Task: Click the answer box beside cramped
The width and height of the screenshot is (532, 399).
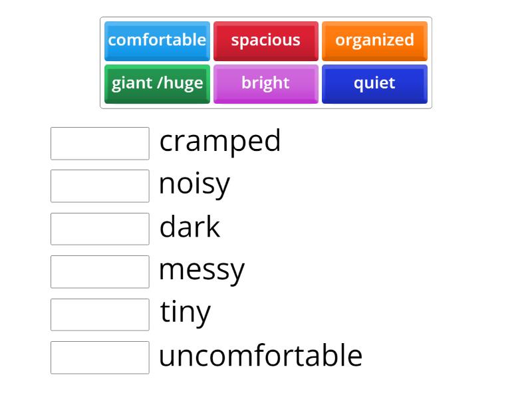Action: [x=100, y=144]
